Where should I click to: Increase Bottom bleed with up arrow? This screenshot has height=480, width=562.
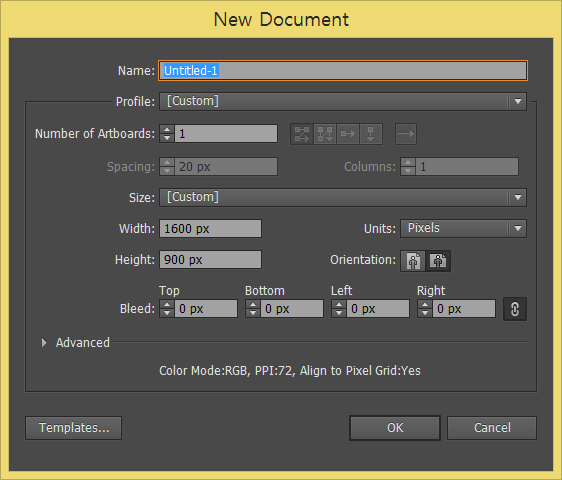click(253, 304)
